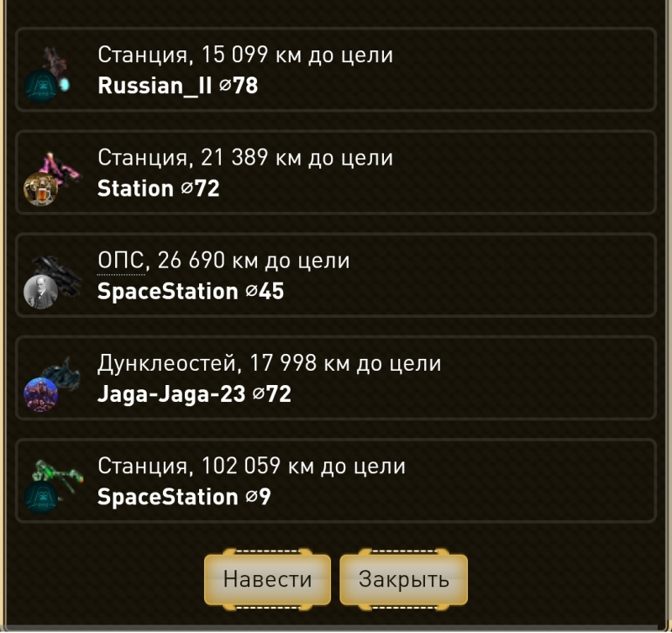Select the Russian_II station avatar icon
Screen dimensions: 672x633
(40, 87)
